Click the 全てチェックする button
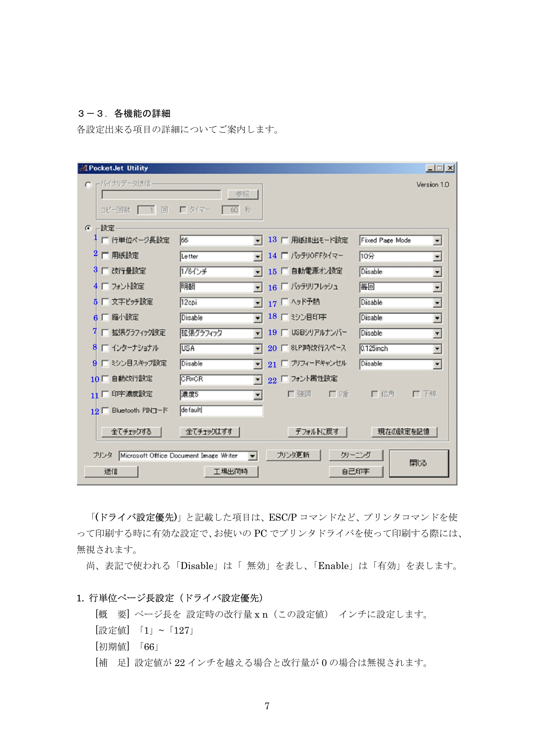 pos(131,432)
